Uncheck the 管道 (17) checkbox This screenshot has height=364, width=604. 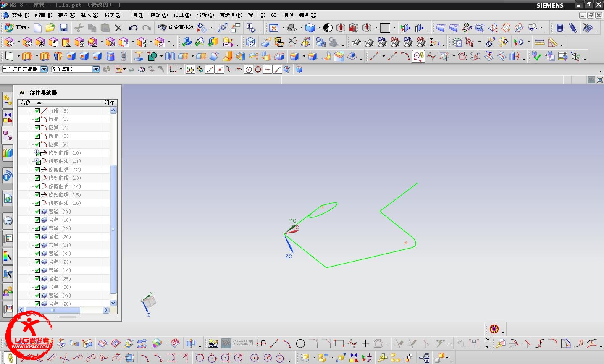click(x=37, y=212)
